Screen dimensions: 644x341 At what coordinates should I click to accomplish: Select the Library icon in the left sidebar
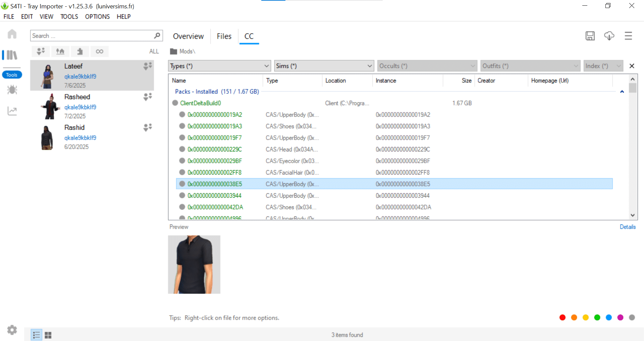tap(12, 55)
